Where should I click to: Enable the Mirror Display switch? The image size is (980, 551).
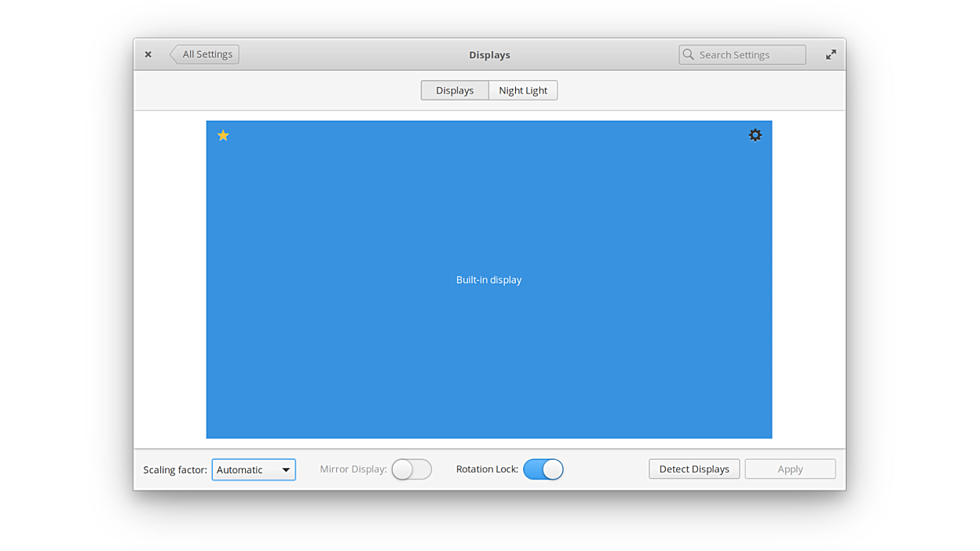[x=411, y=469]
